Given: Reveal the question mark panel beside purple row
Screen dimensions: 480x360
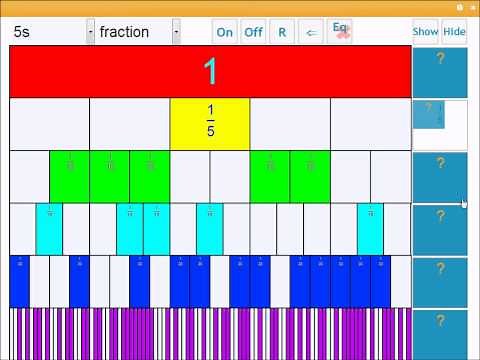Looking at the screenshot, I should click(x=440, y=335).
